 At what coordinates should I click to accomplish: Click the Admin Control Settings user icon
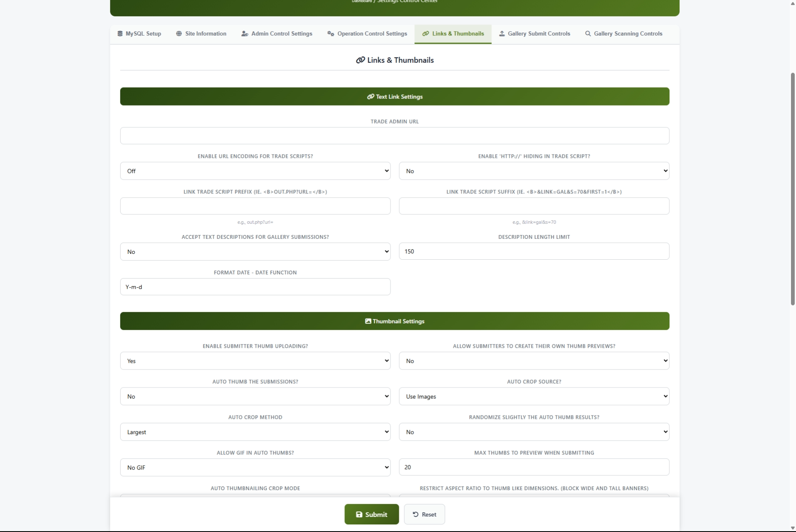(x=245, y=34)
